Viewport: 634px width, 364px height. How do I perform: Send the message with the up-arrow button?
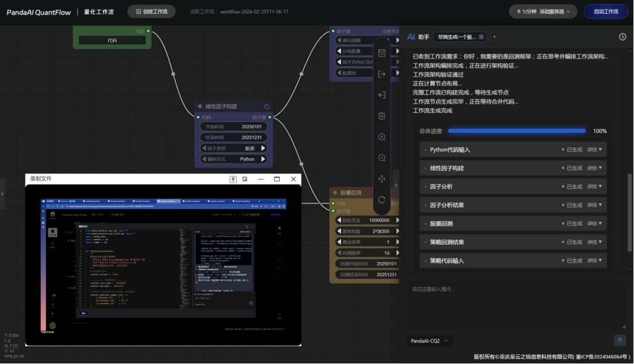(x=620, y=340)
